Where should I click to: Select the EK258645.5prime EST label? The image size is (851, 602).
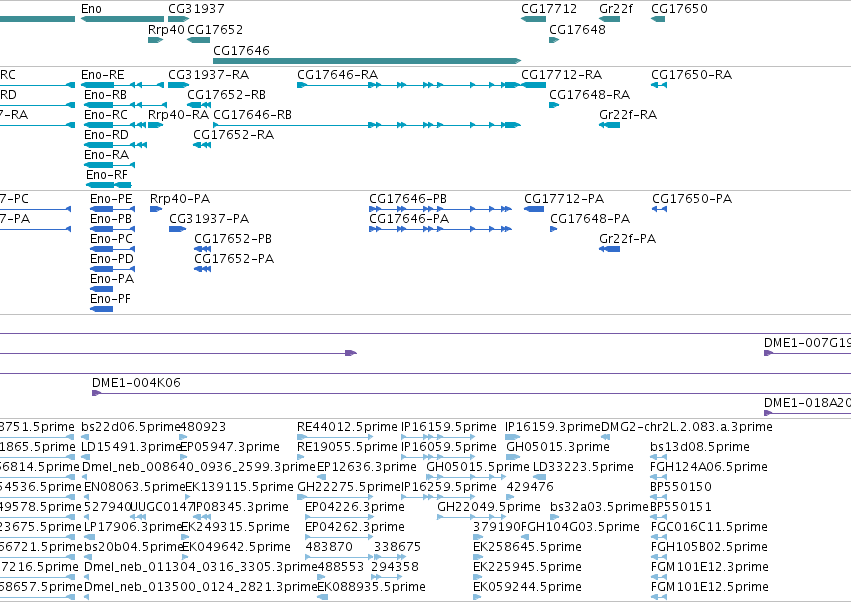[x=528, y=547]
